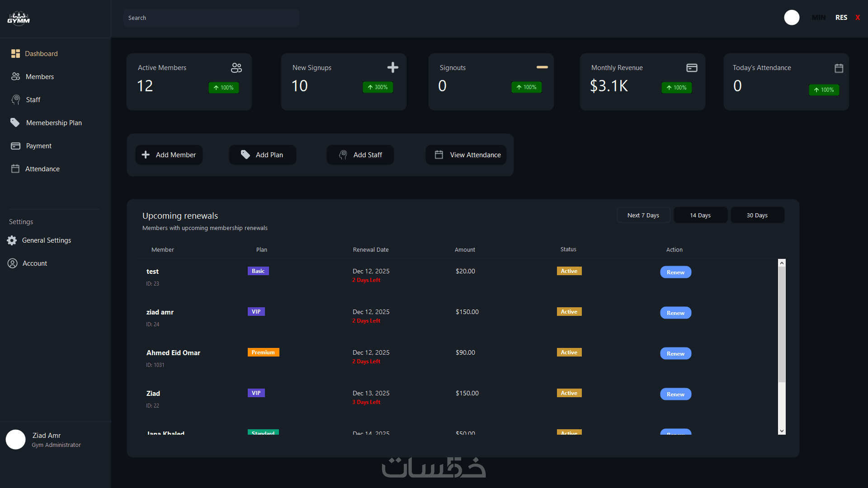Screen dimensions: 868x488
Task: Click the Account profile icon
Action: (x=13, y=263)
